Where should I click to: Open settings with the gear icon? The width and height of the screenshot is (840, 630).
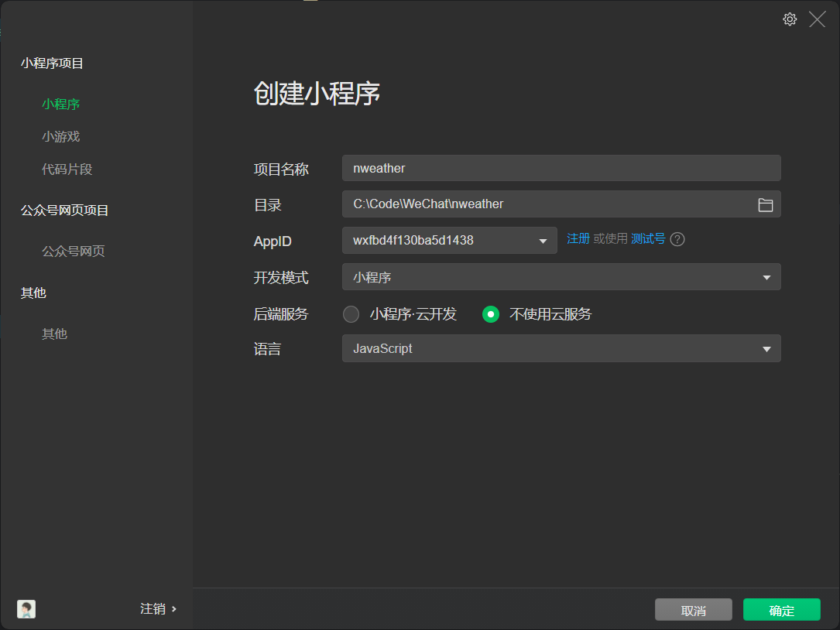790,19
